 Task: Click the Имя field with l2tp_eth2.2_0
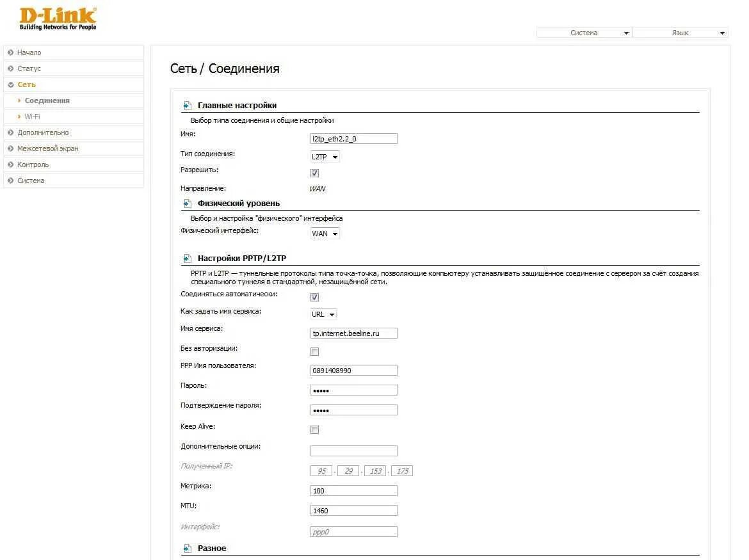353,139
